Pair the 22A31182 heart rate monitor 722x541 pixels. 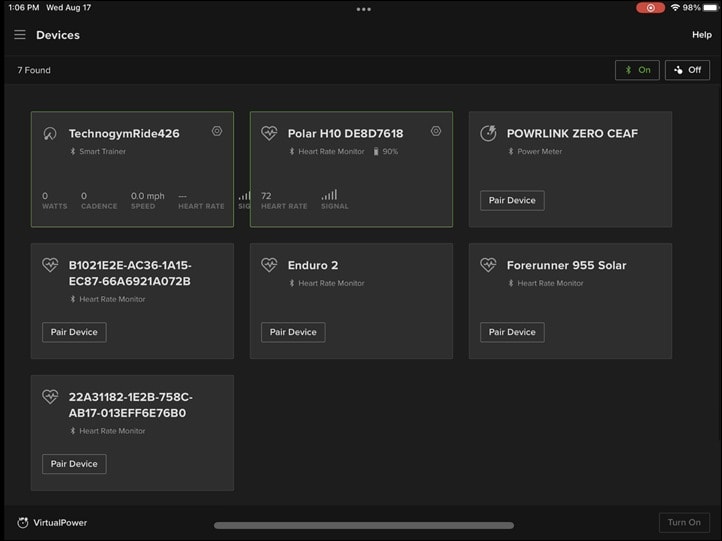(74, 464)
